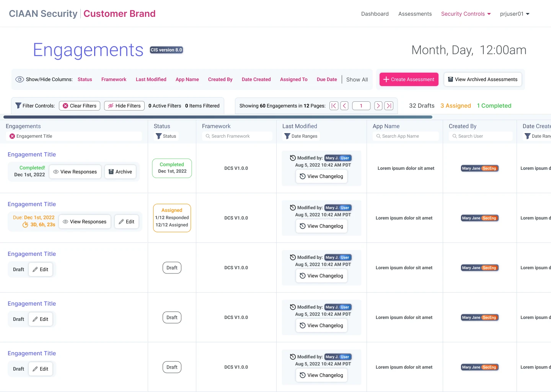The height and width of the screenshot is (392, 551).
Task: Open View Archived Assessments
Action: click(483, 80)
